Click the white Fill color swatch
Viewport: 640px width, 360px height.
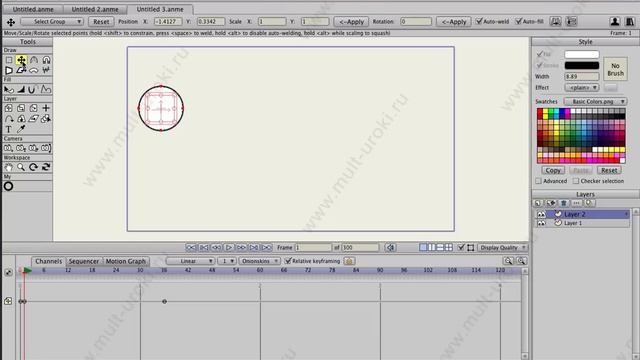point(582,54)
